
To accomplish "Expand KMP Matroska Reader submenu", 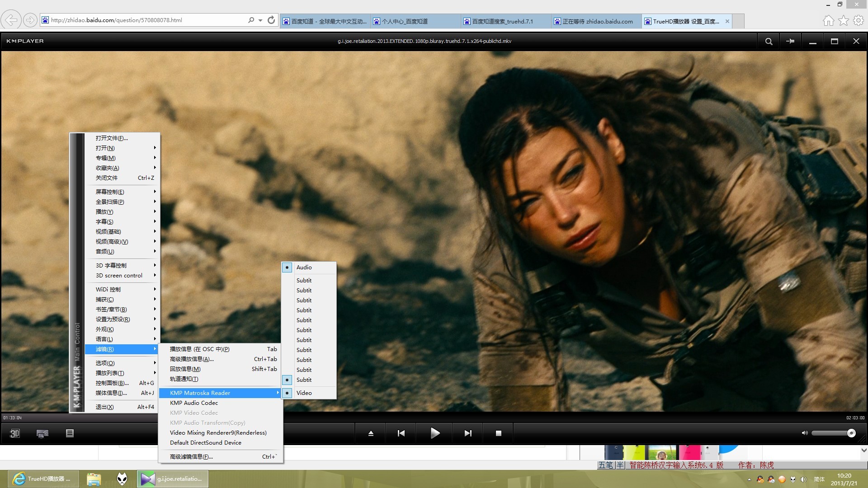I will pos(221,393).
